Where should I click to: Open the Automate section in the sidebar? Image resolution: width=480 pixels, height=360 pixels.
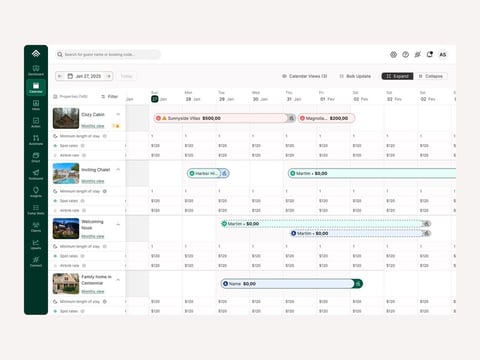[36, 140]
